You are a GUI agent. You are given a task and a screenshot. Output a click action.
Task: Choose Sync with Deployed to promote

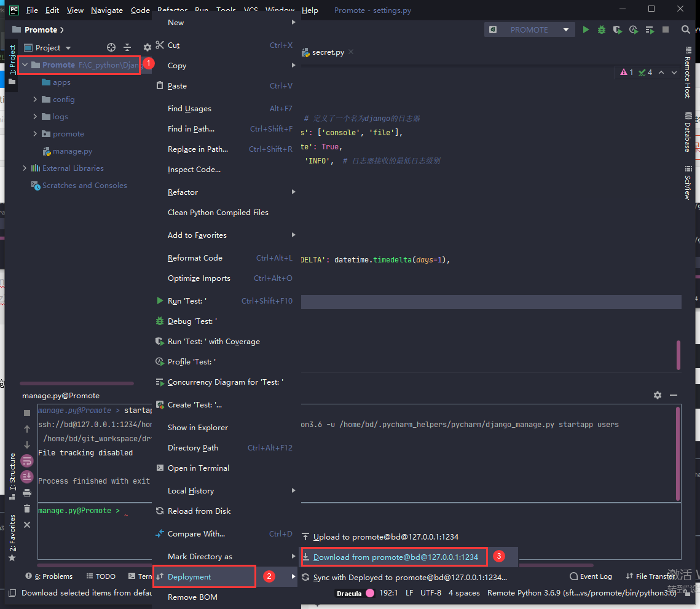[x=410, y=577]
